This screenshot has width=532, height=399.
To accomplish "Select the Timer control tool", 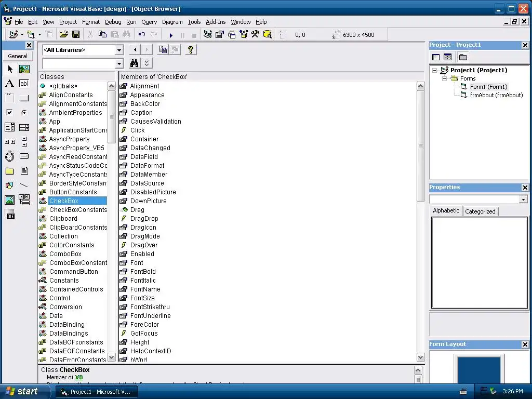I will tap(10, 156).
